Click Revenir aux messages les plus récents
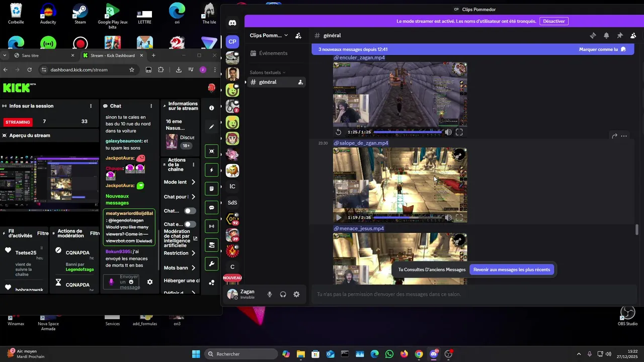Viewport: 644px width, 362px height. point(512,269)
